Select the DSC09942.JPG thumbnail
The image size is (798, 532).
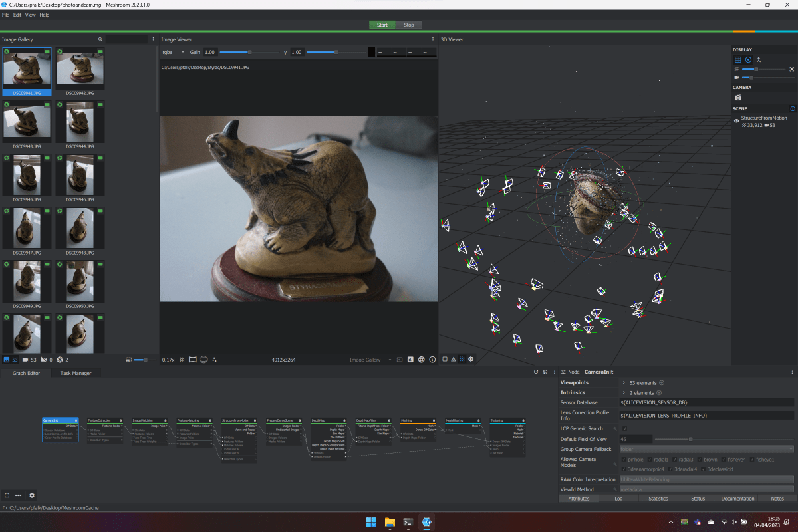click(x=80, y=68)
